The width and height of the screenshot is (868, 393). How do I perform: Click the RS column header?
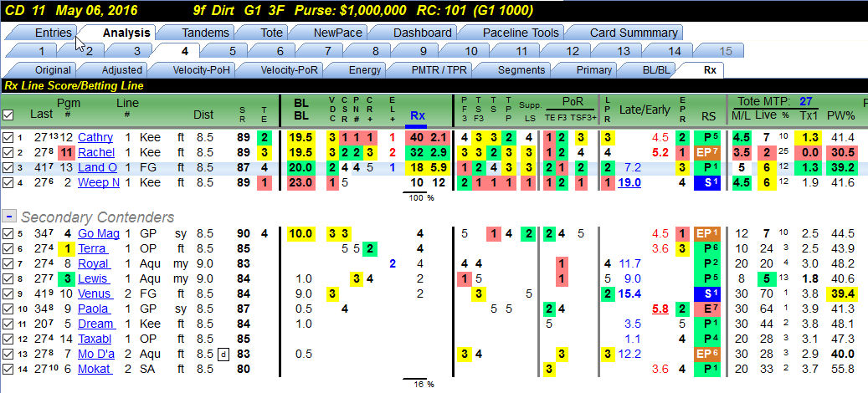[709, 115]
